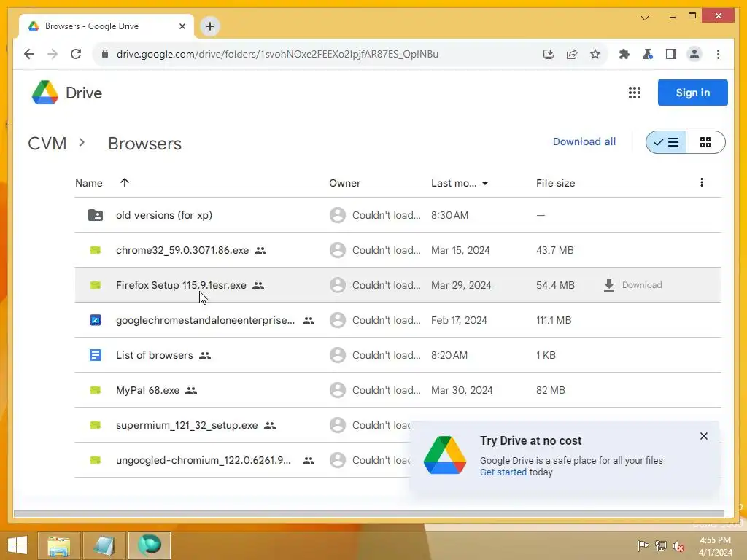Select the supermium_121_32_setup.exe file
Screen dimensions: 747x560
coord(187,425)
